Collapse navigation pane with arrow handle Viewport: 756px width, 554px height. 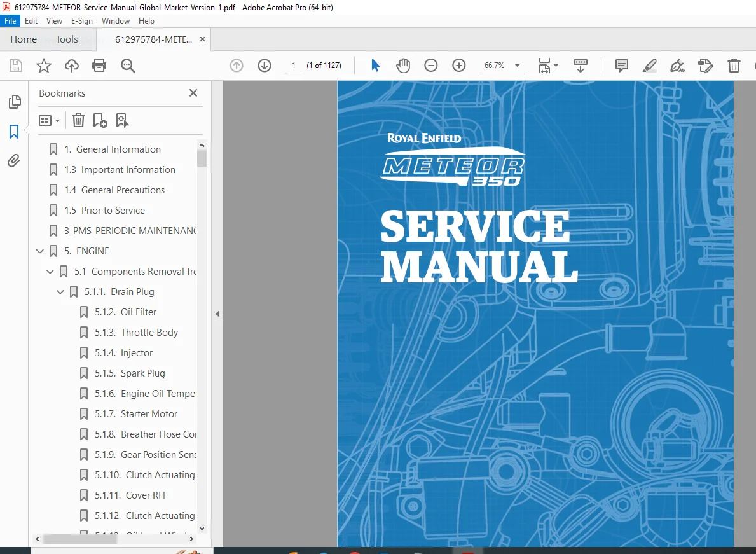(x=217, y=314)
